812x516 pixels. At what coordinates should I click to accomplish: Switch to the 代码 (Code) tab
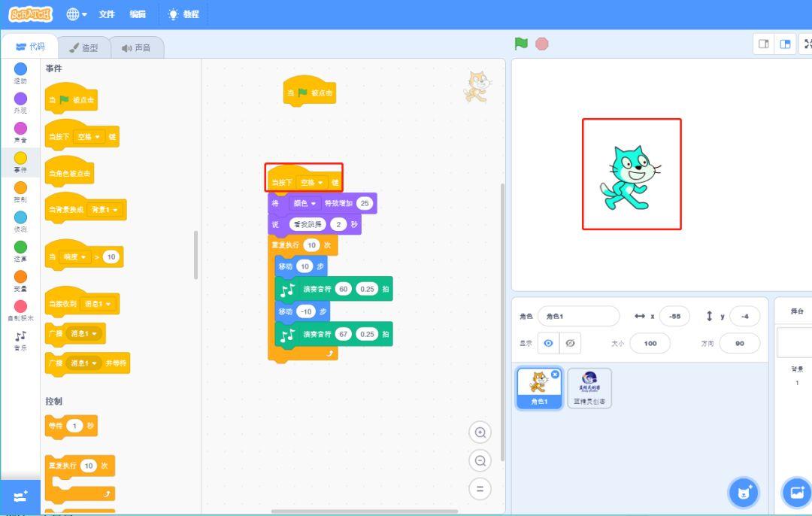coord(30,47)
